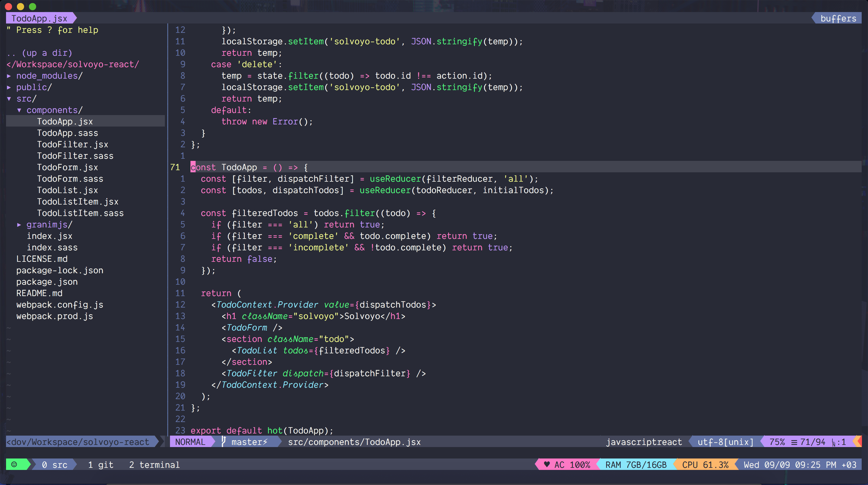Click the RAM 7GB/16GB status segment
This screenshot has height=485, width=868.
636,465
